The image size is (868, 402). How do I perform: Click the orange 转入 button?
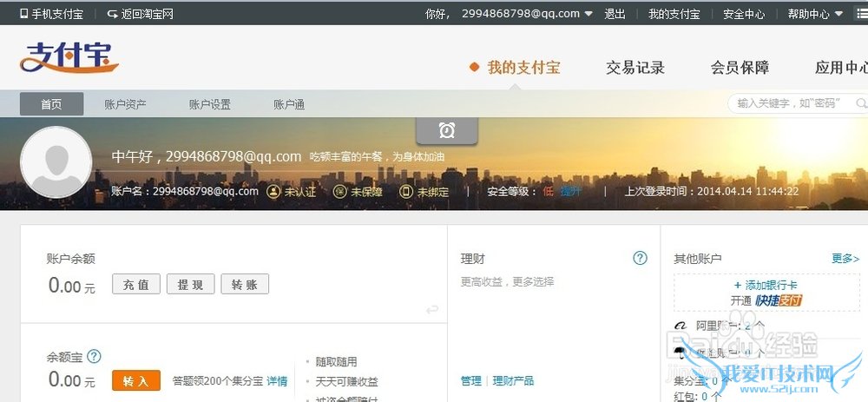coord(136,380)
